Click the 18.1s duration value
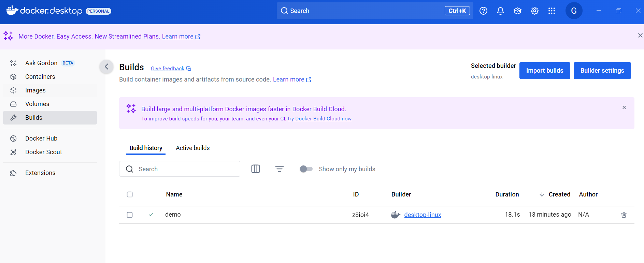The width and height of the screenshot is (644, 263). coord(513,215)
